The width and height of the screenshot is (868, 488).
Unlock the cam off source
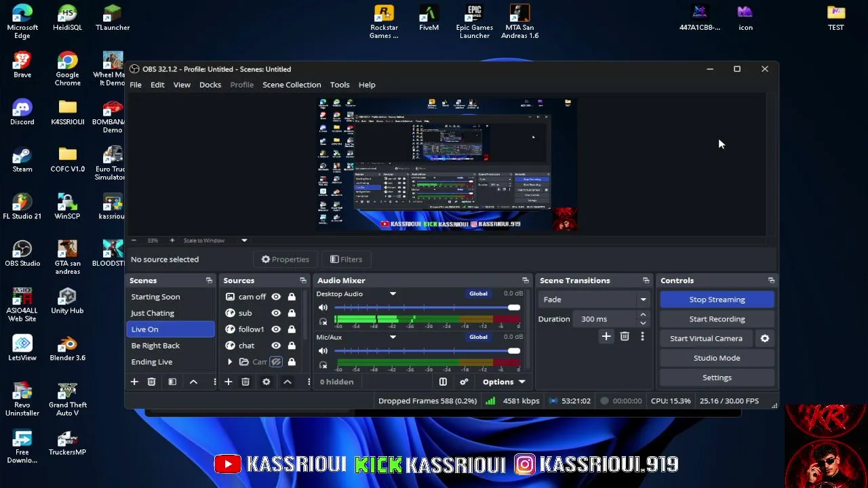[x=292, y=297]
